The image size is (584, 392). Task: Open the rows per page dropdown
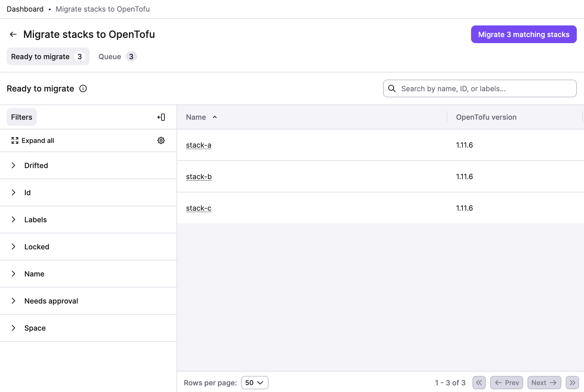[x=255, y=383]
